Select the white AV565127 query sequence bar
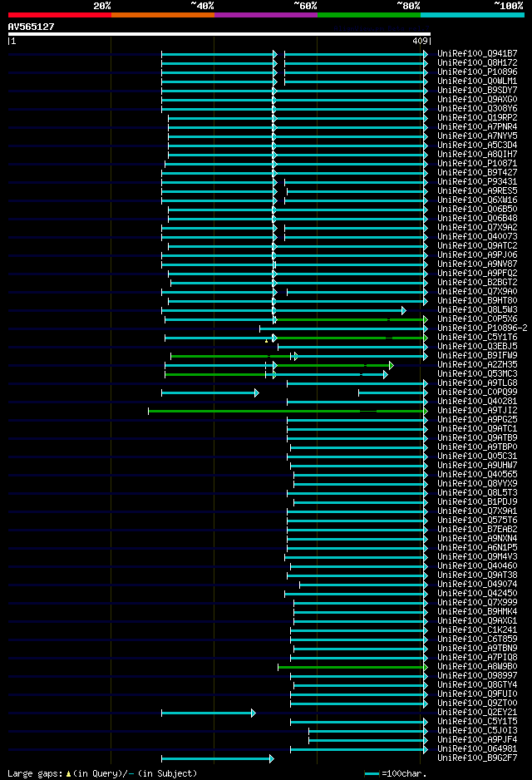The height and width of the screenshot is (780, 532). pos(219,34)
